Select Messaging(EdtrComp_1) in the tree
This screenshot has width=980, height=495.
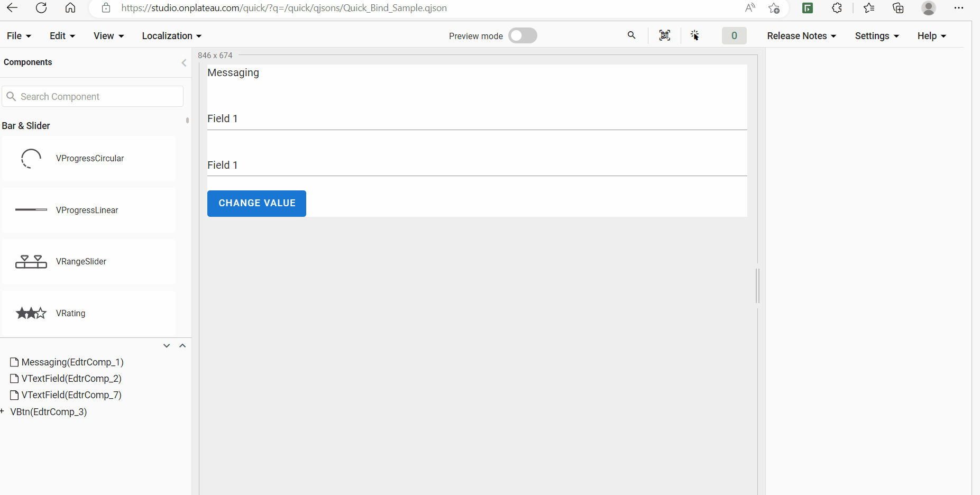pos(72,362)
